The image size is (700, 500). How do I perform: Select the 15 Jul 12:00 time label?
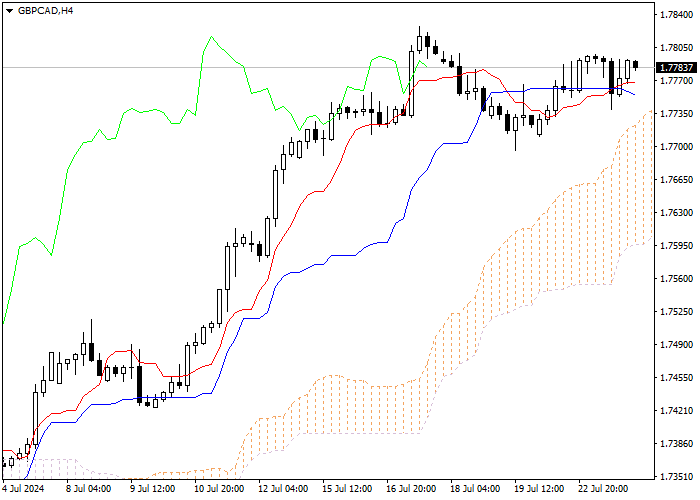[x=347, y=489]
